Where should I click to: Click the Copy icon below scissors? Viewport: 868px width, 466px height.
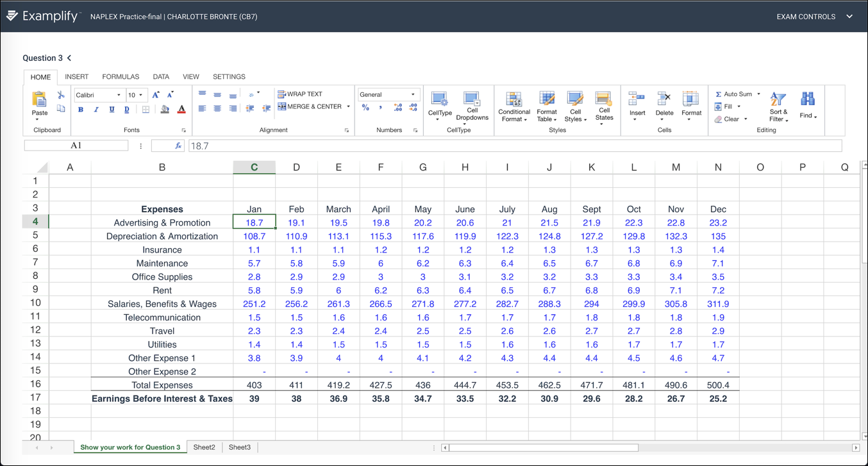point(61,109)
